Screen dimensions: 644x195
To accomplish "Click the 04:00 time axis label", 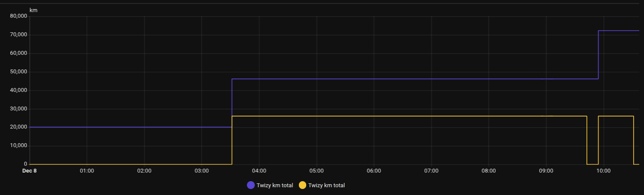I will point(259,171).
